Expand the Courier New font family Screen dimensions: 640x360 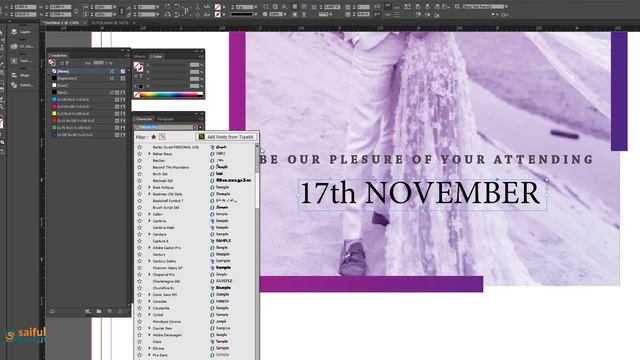coord(149,328)
